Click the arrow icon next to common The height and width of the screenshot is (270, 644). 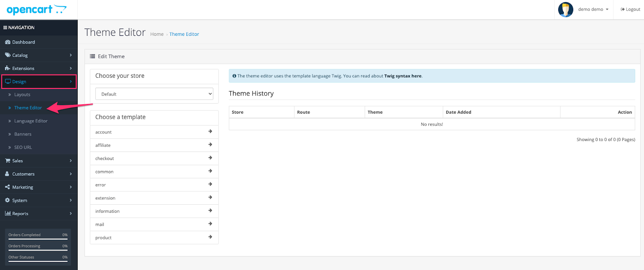210,171
